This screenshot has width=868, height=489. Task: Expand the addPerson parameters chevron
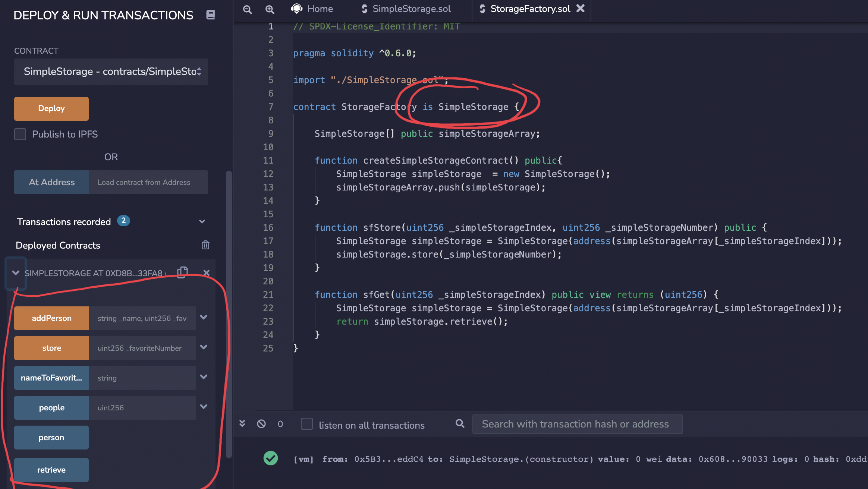coord(204,318)
